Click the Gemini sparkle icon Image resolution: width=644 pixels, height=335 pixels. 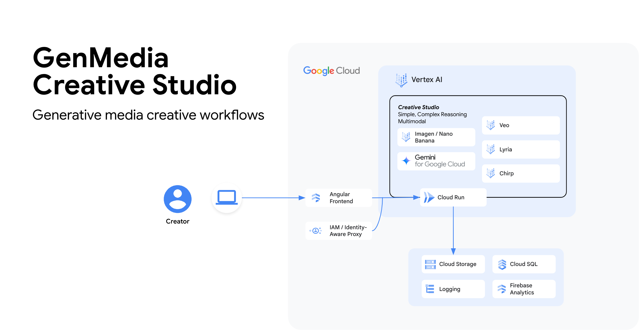coord(406,161)
